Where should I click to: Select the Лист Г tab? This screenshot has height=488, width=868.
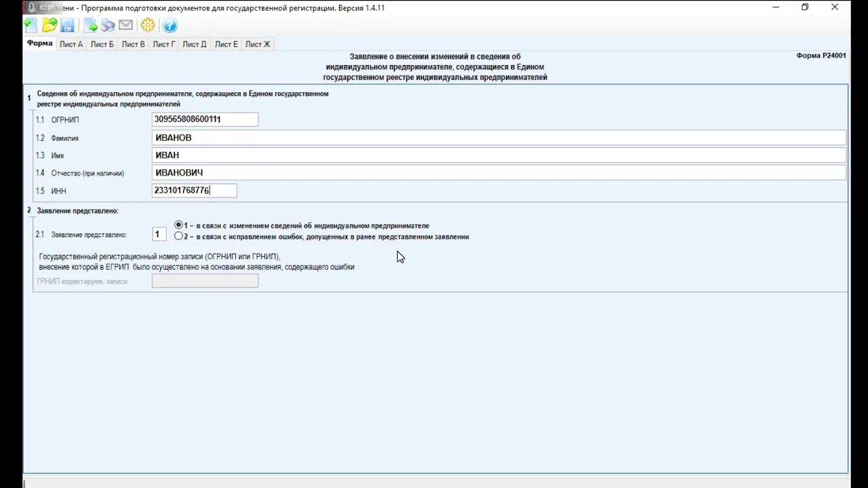tap(163, 44)
